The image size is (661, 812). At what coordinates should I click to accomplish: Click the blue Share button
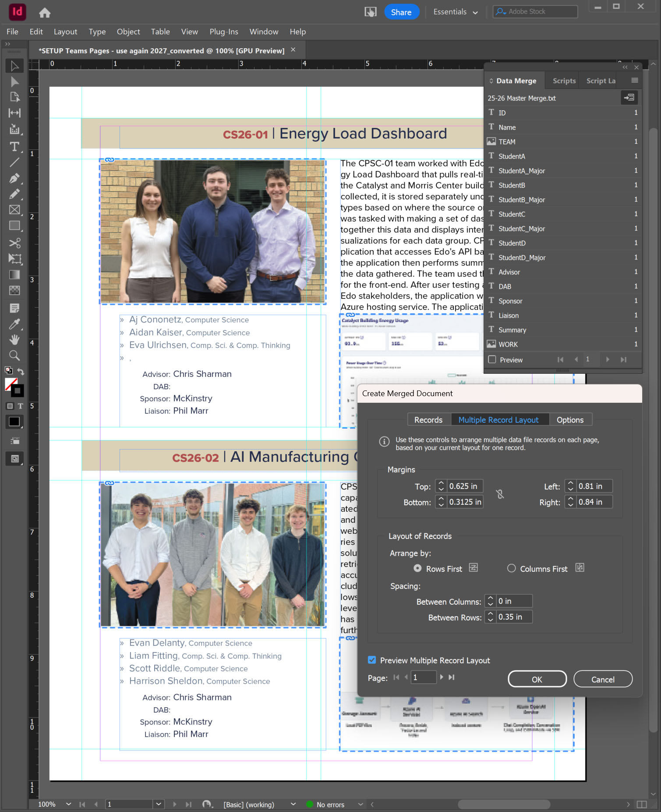401,12
